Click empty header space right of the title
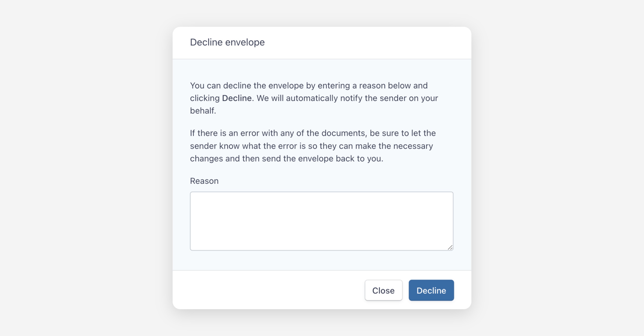644x336 pixels. pos(368,43)
